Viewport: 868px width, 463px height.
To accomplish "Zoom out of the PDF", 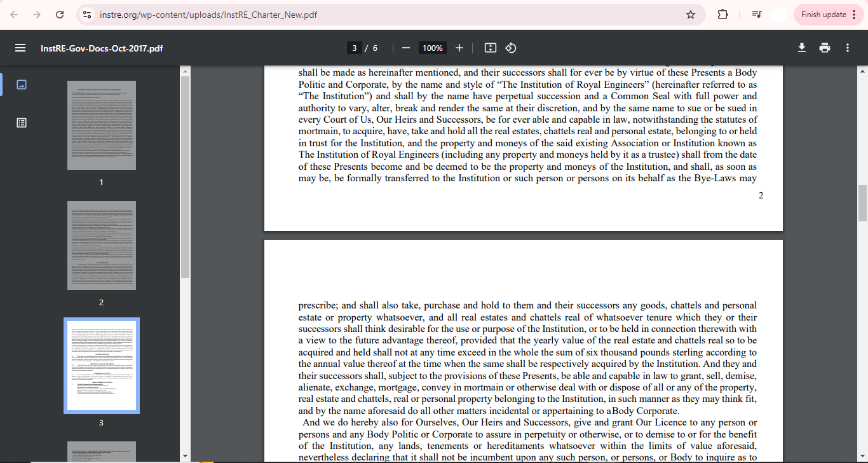I will [406, 48].
